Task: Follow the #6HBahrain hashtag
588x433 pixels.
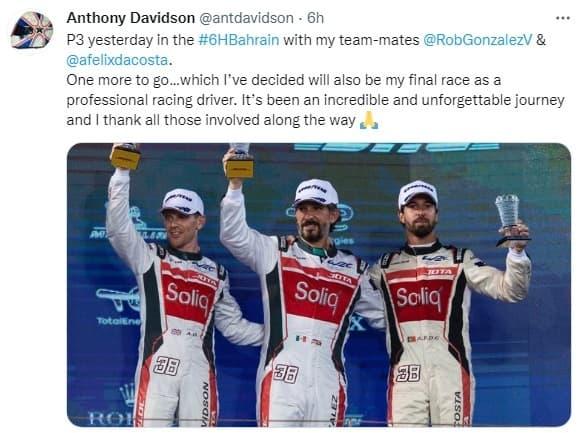Action: pos(238,40)
